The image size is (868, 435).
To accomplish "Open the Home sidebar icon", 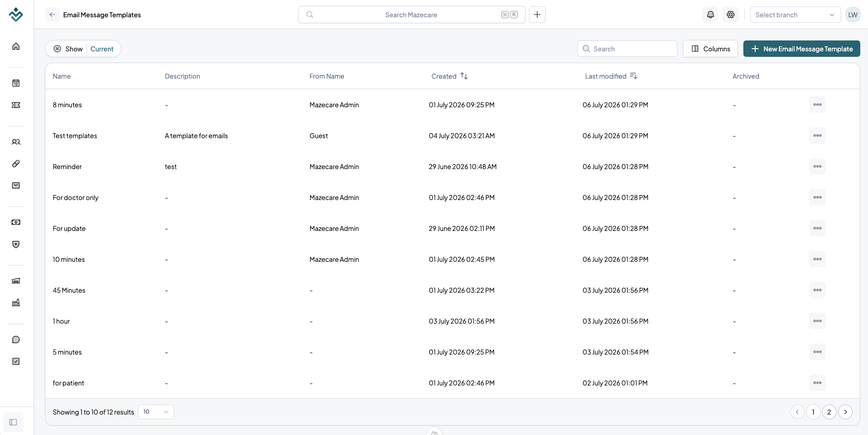I will pos(16,46).
